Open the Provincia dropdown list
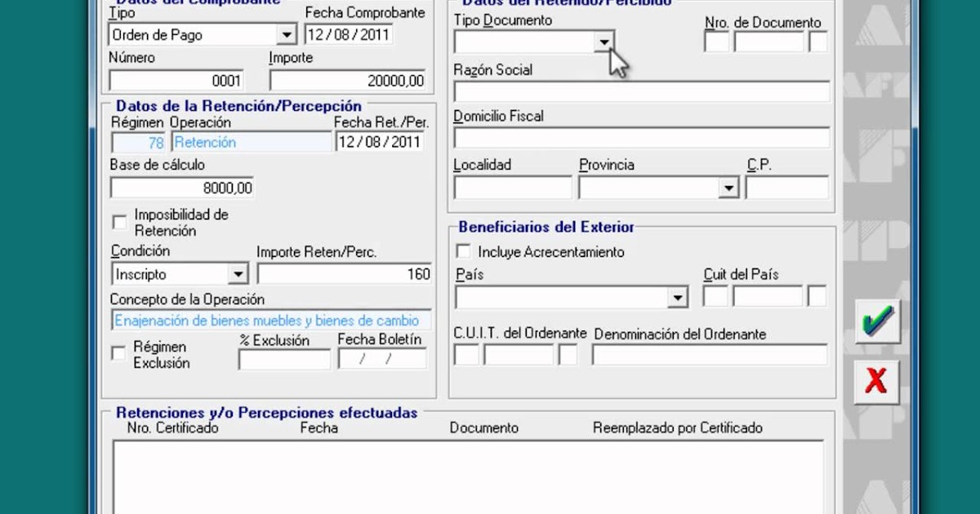Viewport: 980px width, 514px height. coord(728,188)
